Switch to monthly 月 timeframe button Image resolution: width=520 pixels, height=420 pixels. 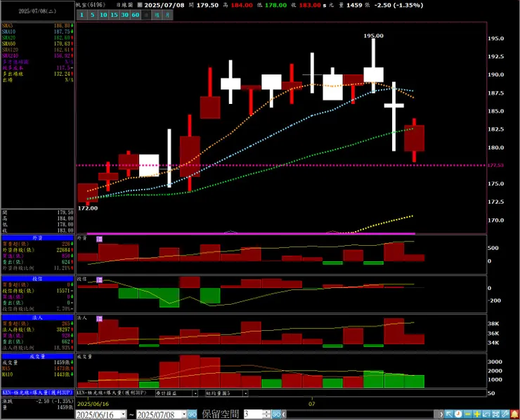167,15
